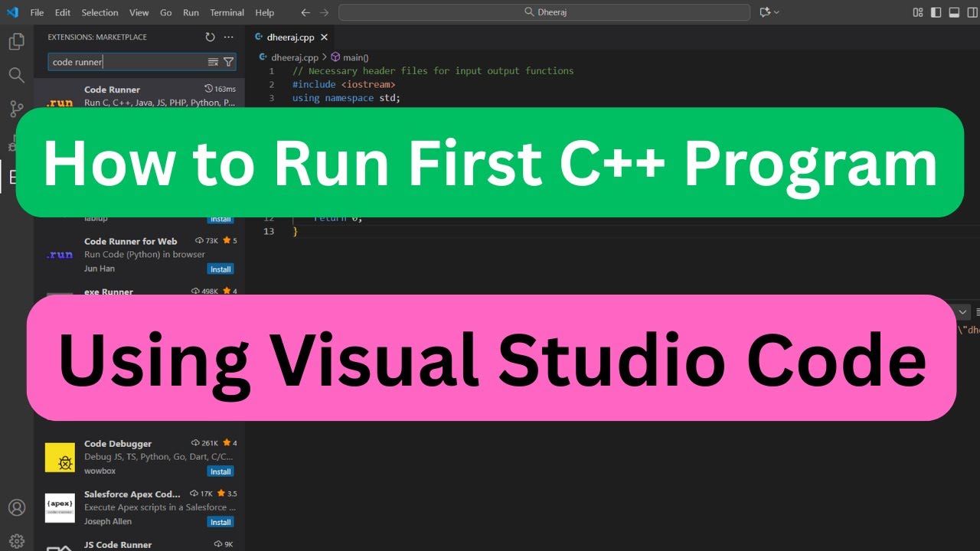Click the Extensions: Marketplace panel title

(97, 37)
